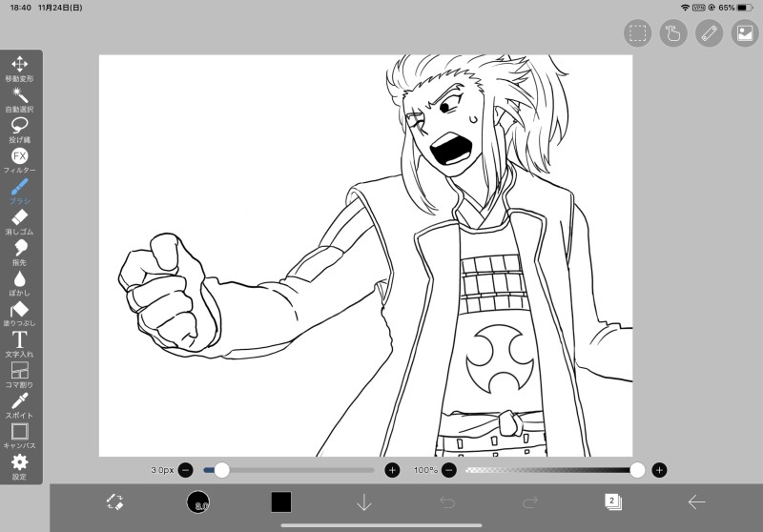Switch between brush and eraser
Screen dimensions: 763x532
tap(115, 501)
